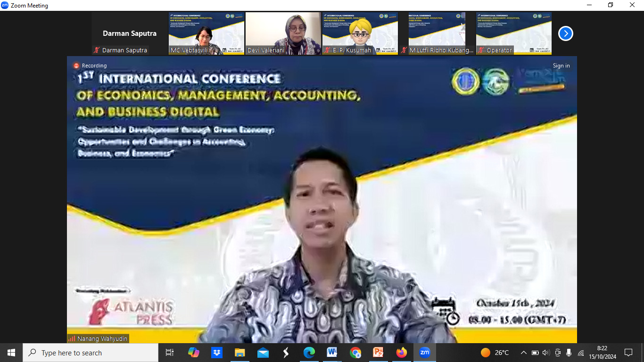Open Microsoft Edge from the taskbar
644x362 pixels.
point(309,353)
